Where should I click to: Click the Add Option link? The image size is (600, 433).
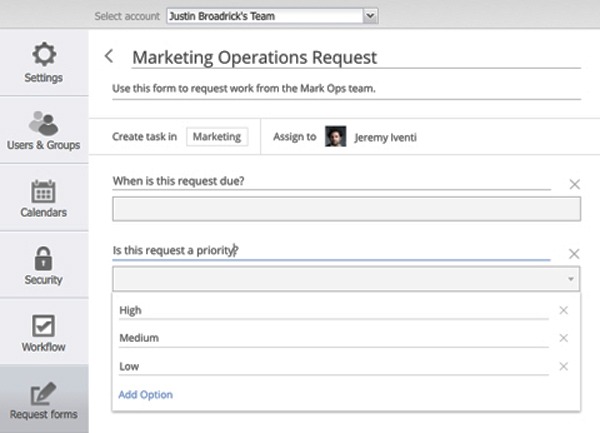click(x=145, y=394)
